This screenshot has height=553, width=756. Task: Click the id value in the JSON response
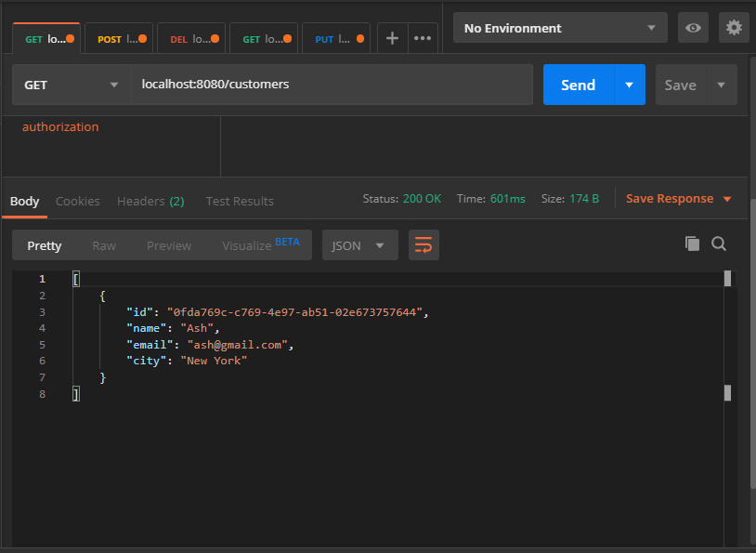(x=294, y=312)
